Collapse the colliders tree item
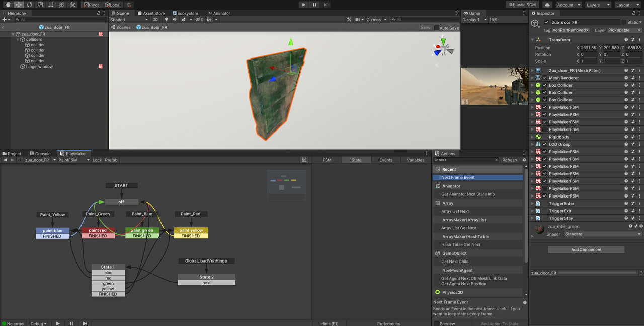This screenshot has width=644, height=326. coord(18,39)
